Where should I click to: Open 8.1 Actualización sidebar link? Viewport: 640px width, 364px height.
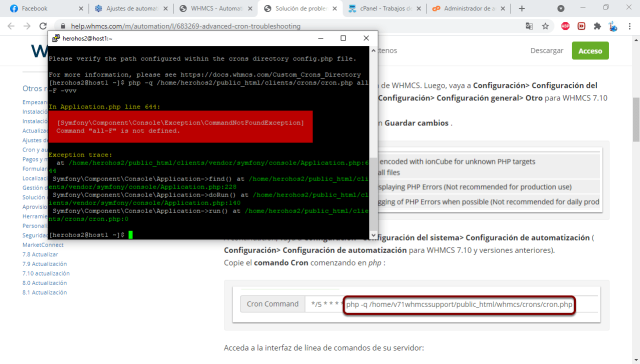[x=44, y=292]
